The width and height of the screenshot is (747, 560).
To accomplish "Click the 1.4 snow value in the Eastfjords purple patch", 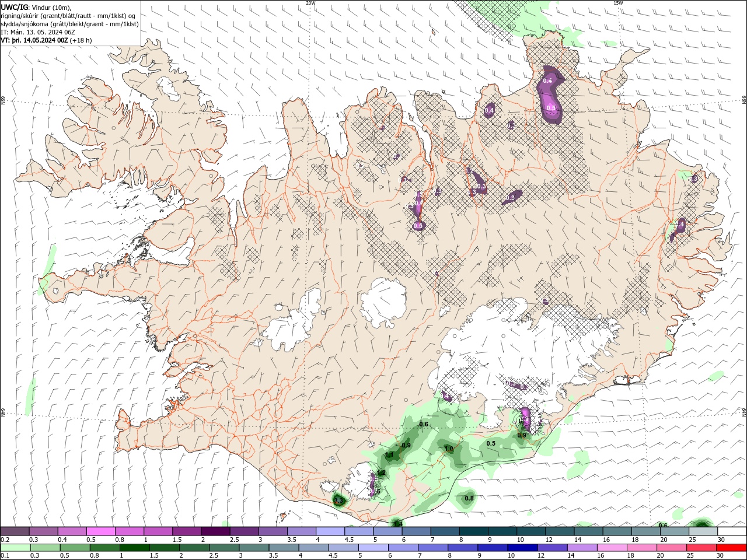I will tap(680, 223).
